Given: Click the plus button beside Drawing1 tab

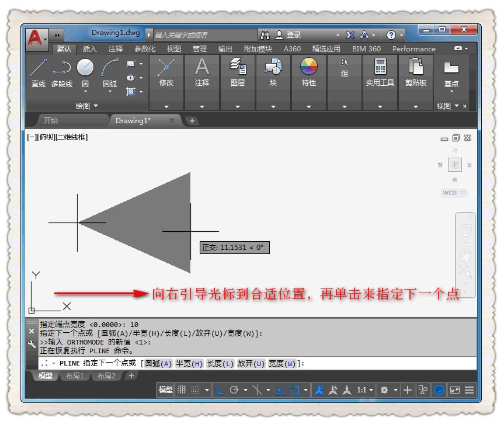Looking at the screenshot, I should click(x=192, y=121).
